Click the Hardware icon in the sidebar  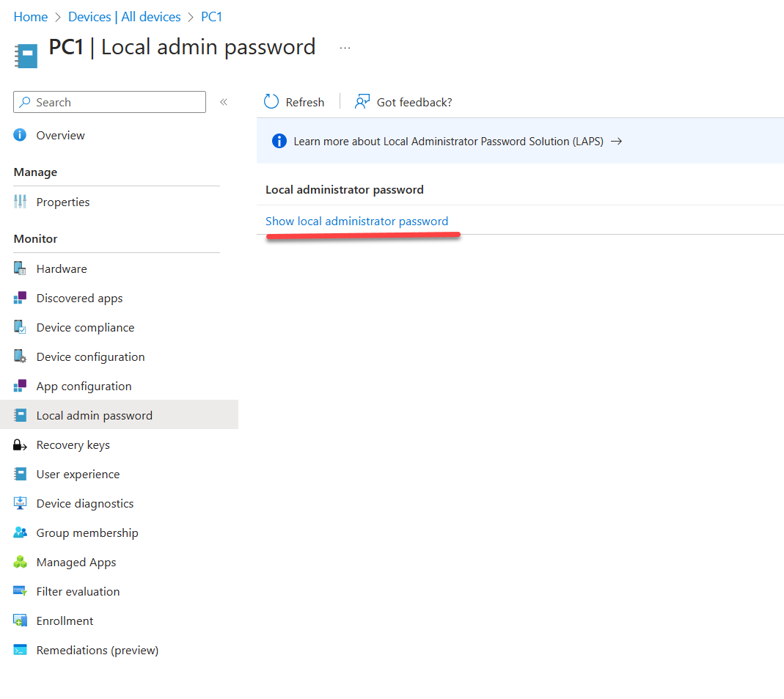click(21, 268)
